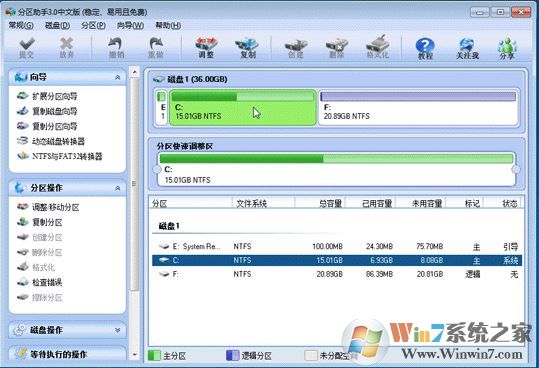Collapse the 分区操作 panel chevron
The image size is (539, 368).
[118, 188]
